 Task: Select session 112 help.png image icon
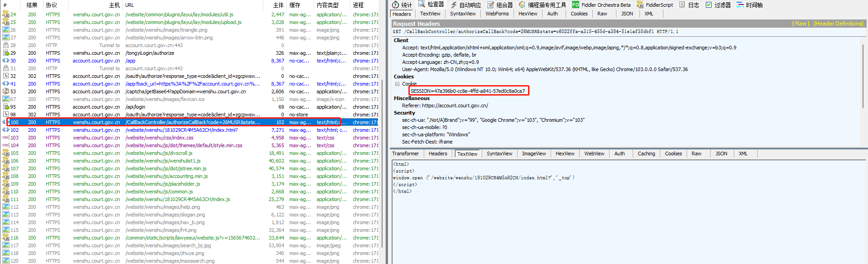(x=6, y=207)
